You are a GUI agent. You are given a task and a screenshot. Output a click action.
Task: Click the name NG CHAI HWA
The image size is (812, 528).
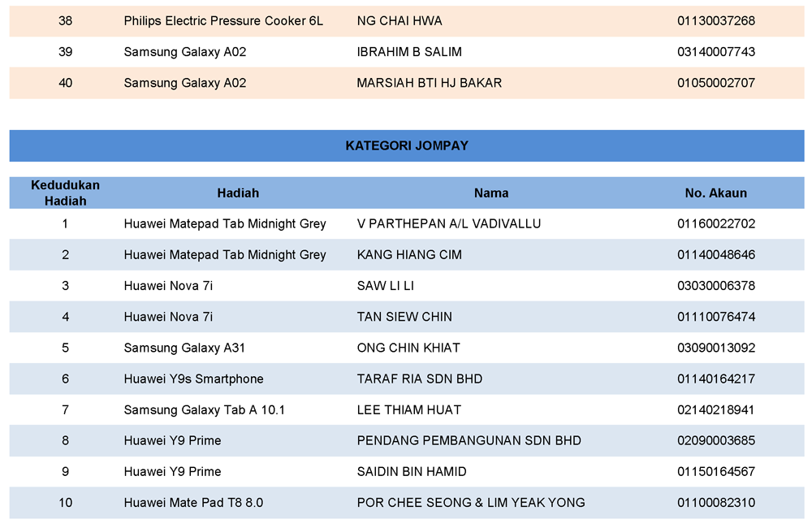click(x=400, y=21)
